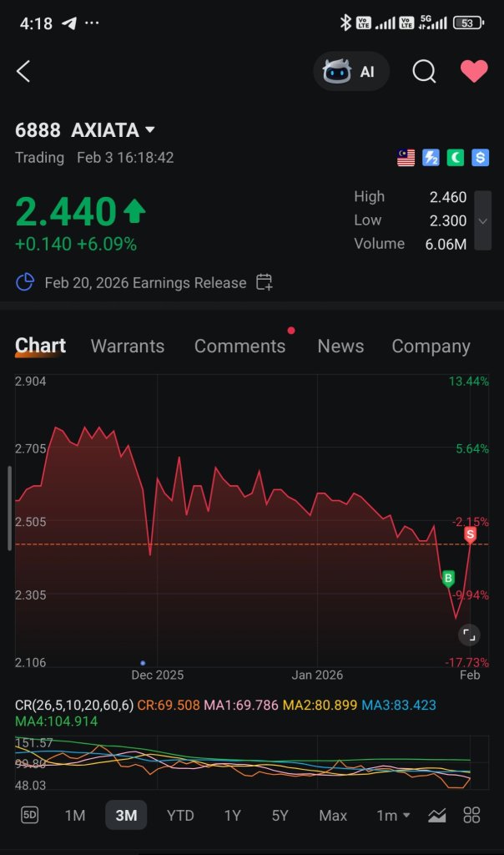Tap the 6888 stock code
504x855 pixels.
click(x=38, y=129)
